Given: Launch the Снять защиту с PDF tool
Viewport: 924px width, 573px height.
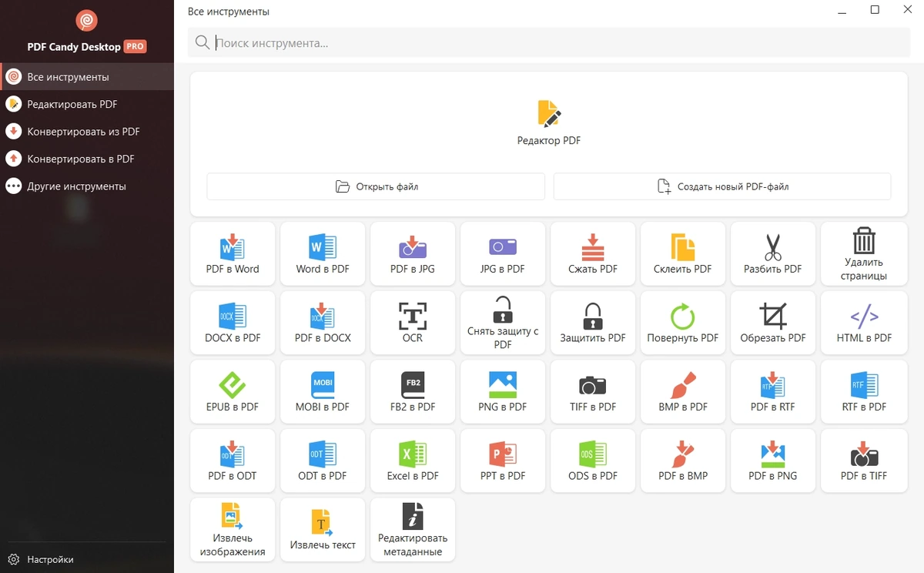Looking at the screenshot, I should pyautogui.click(x=503, y=323).
